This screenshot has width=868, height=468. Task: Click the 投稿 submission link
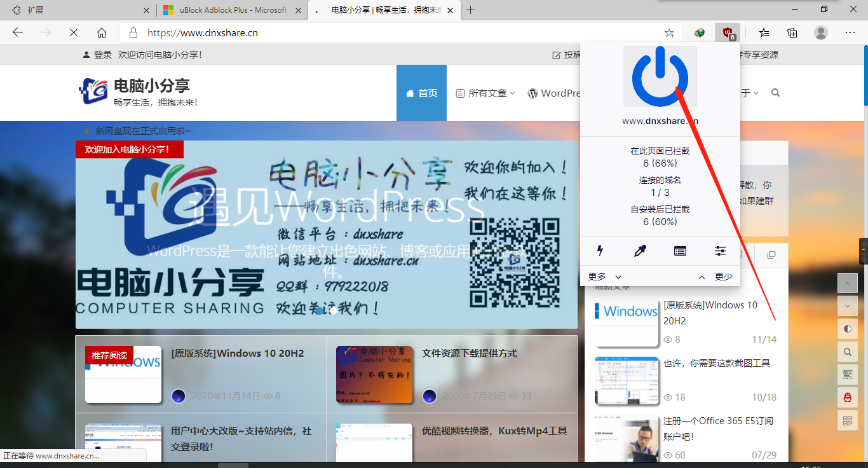coord(567,55)
